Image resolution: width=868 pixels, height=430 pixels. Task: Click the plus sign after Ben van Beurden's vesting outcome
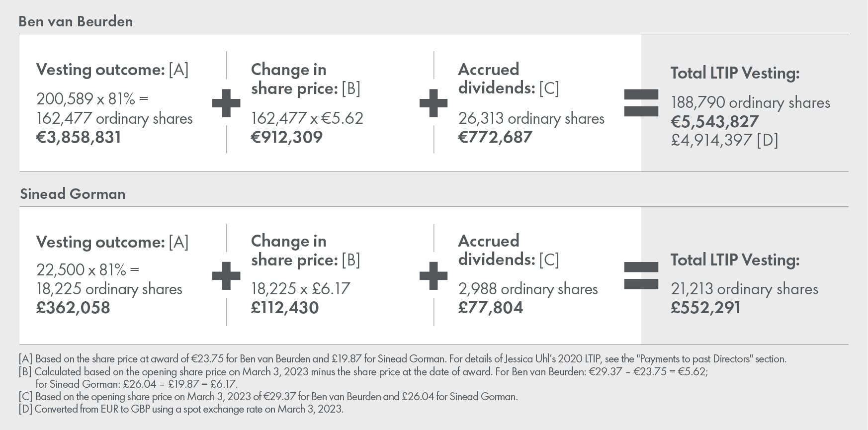tap(226, 103)
